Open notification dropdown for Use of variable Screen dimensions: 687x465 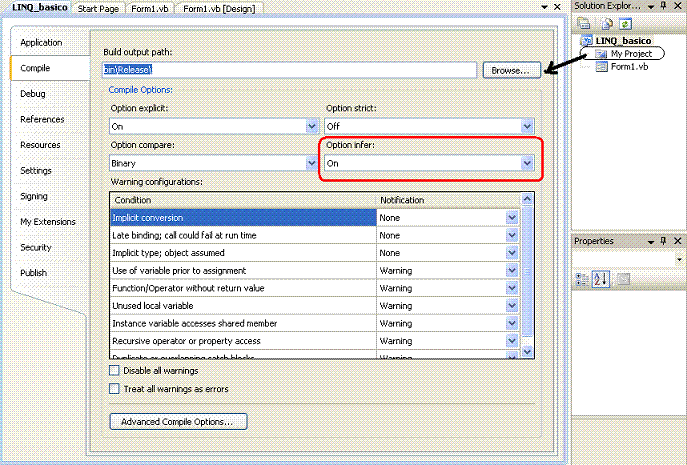pos(512,270)
